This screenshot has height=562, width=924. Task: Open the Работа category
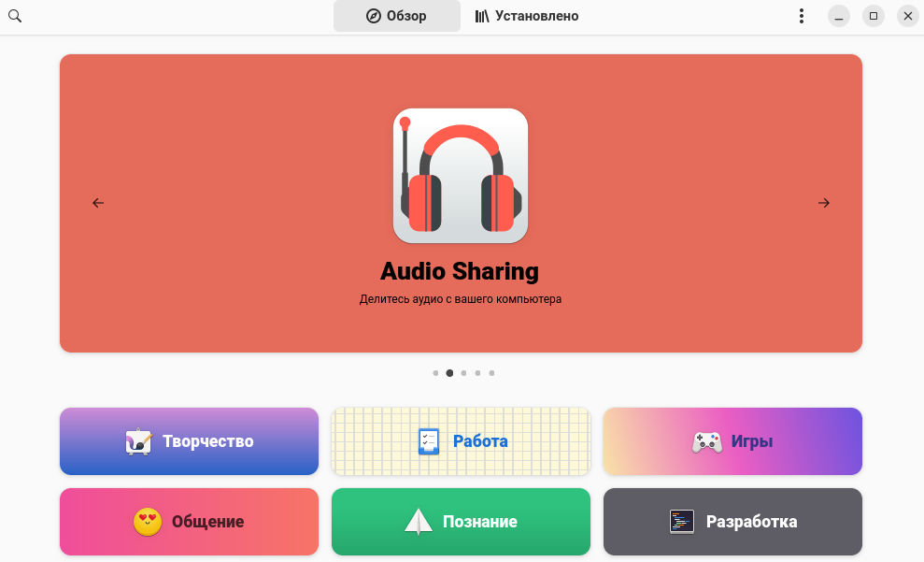click(x=461, y=441)
